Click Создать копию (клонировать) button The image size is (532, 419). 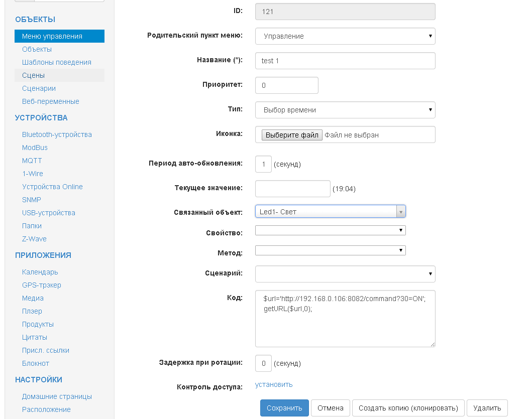click(408, 408)
